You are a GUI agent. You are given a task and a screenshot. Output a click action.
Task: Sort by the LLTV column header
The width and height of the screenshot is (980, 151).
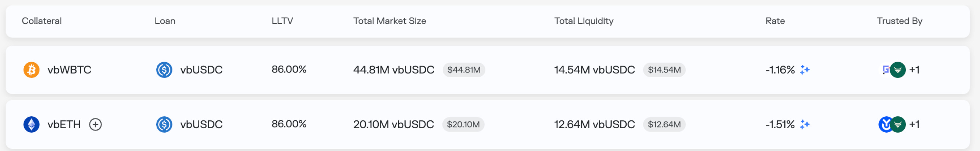pos(282,21)
